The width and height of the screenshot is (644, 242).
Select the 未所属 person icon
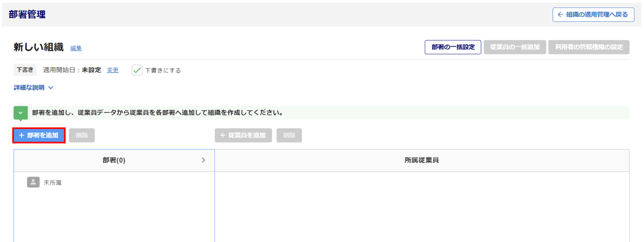tap(33, 182)
